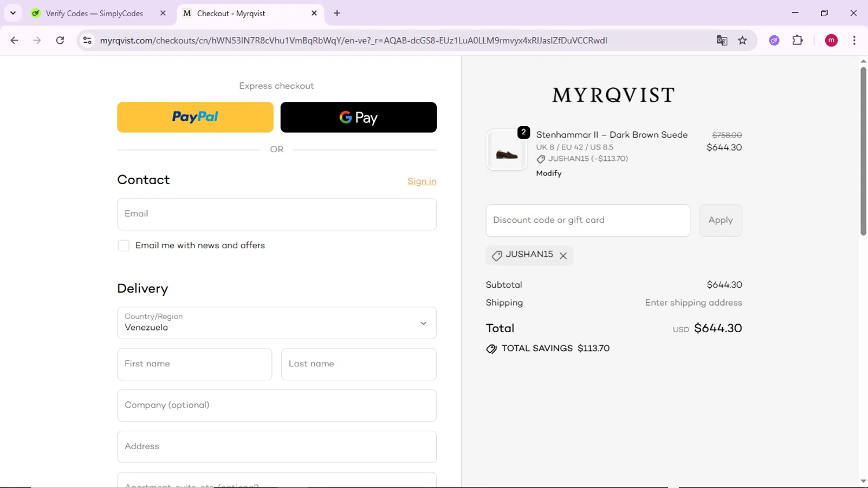Focus the Email input field
868x488 pixels.
(x=277, y=214)
